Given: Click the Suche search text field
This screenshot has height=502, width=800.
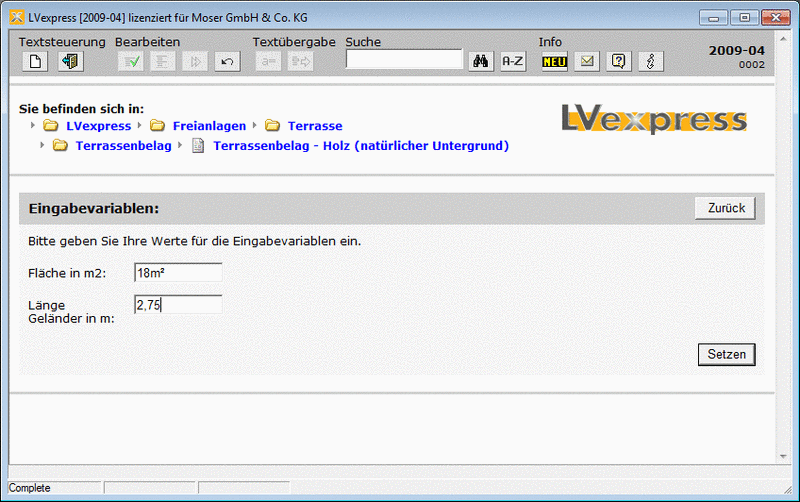Looking at the screenshot, I should (404, 59).
